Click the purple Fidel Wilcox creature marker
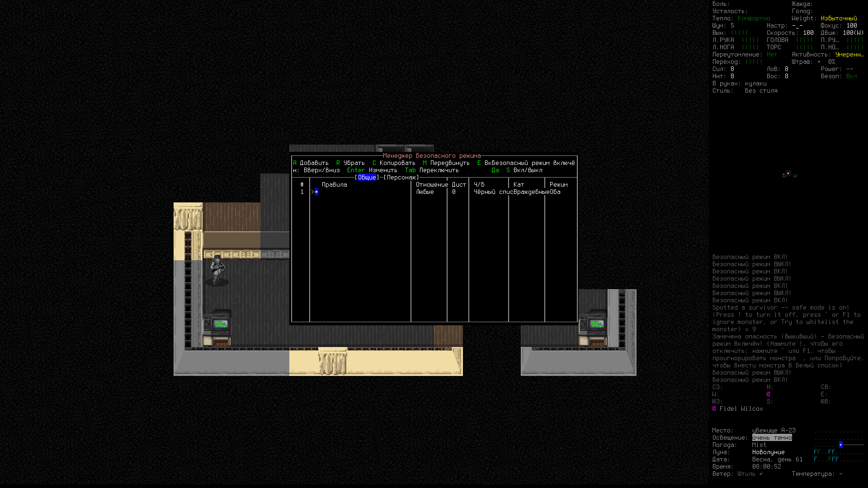 (713, 409)
